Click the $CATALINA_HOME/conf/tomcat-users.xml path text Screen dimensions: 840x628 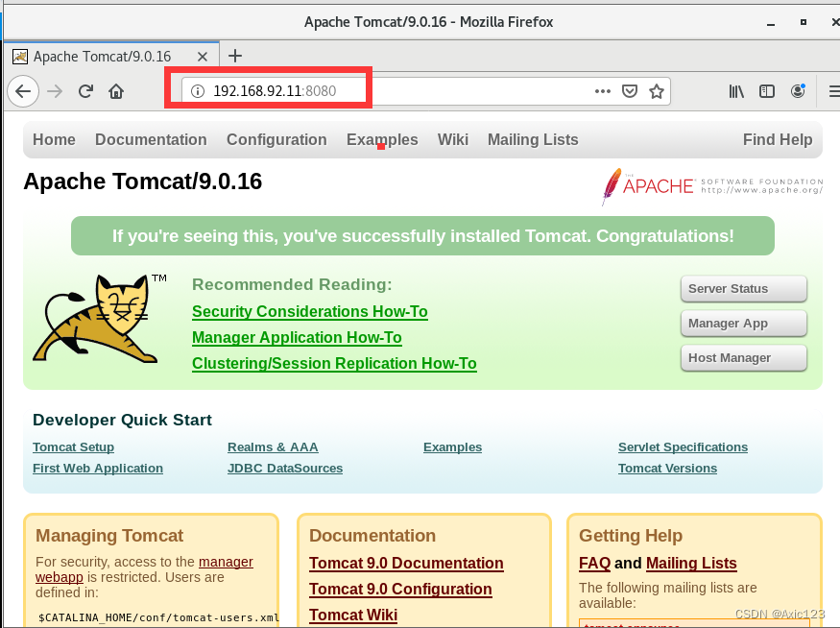pyautogui.click(x=158, y=617)
